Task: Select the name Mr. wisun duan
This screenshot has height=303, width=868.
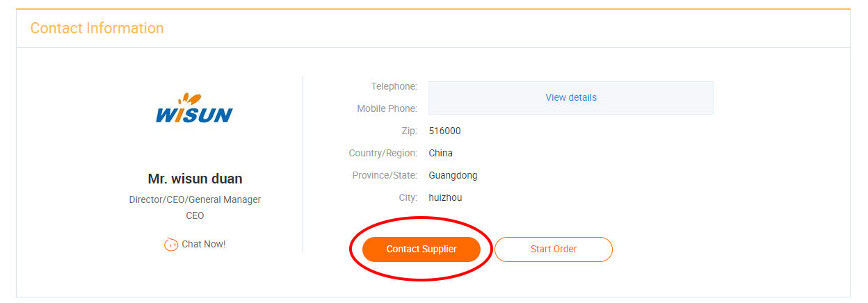Action: (x=195, y=179)
